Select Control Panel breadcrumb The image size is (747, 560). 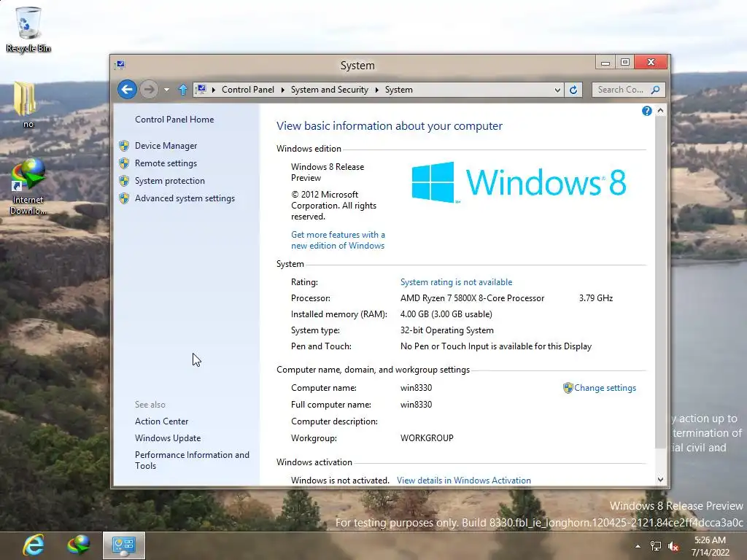(248, 90)
